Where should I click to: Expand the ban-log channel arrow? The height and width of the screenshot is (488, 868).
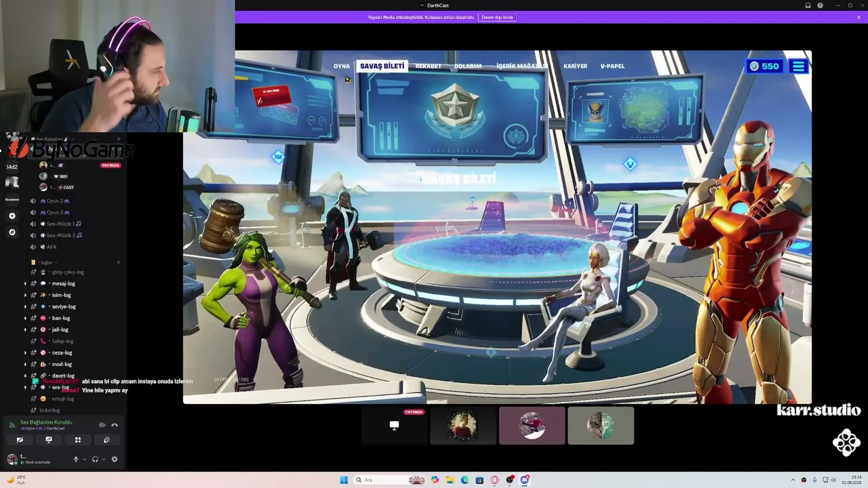coord(25,318)
